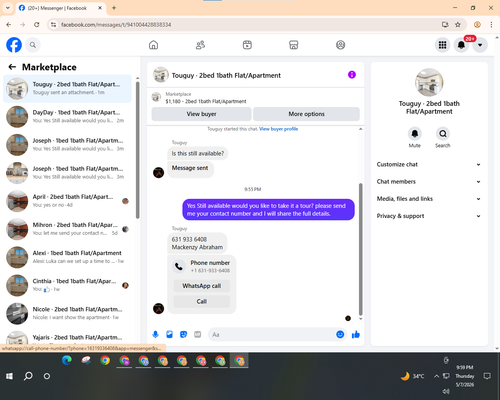Image resolution: width=500 pixels, height=400 pixels.
Task: Click the Call button
Action: click(201, 301)
